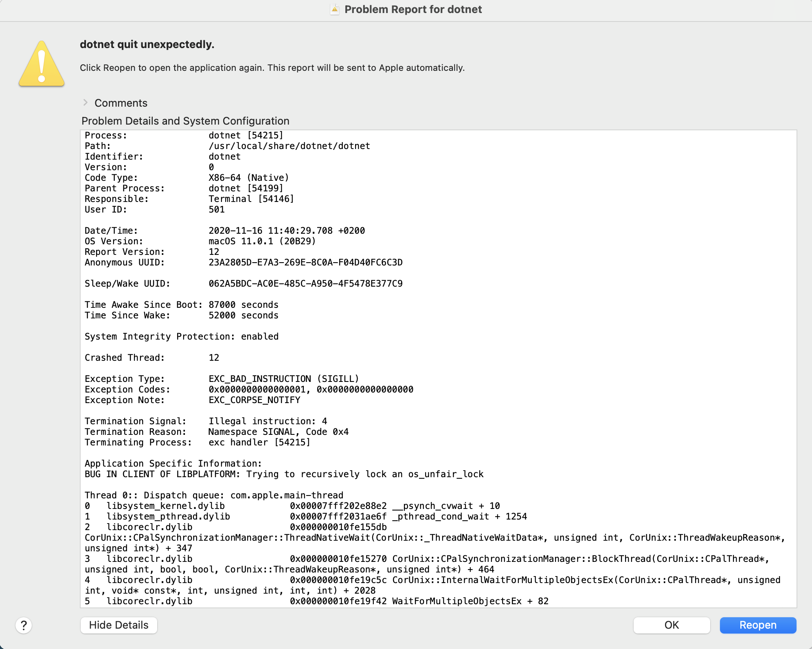Click the User ID value 501
Screen dimensions: 812x649
click(217, 209)
